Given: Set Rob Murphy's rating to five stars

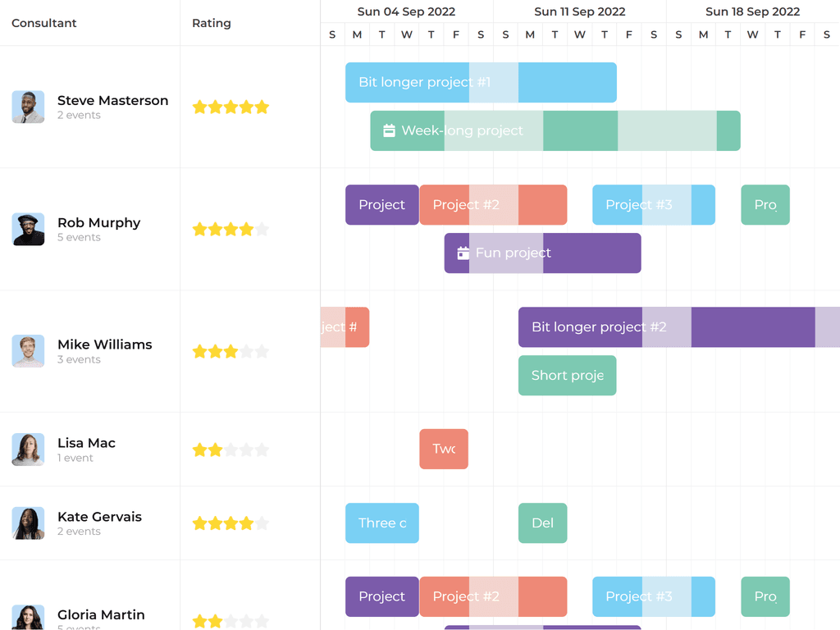Looking at the screenshot, I should [262, 229].
